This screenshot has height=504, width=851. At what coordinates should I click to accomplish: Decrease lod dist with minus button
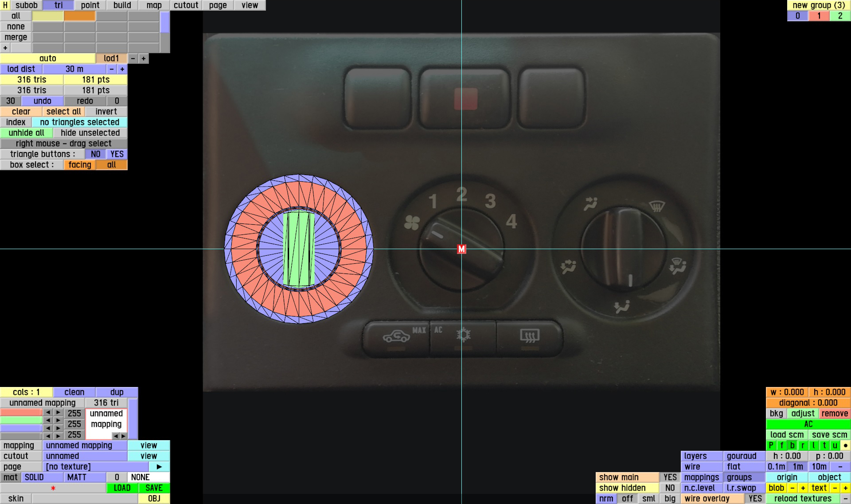point(112,69)
